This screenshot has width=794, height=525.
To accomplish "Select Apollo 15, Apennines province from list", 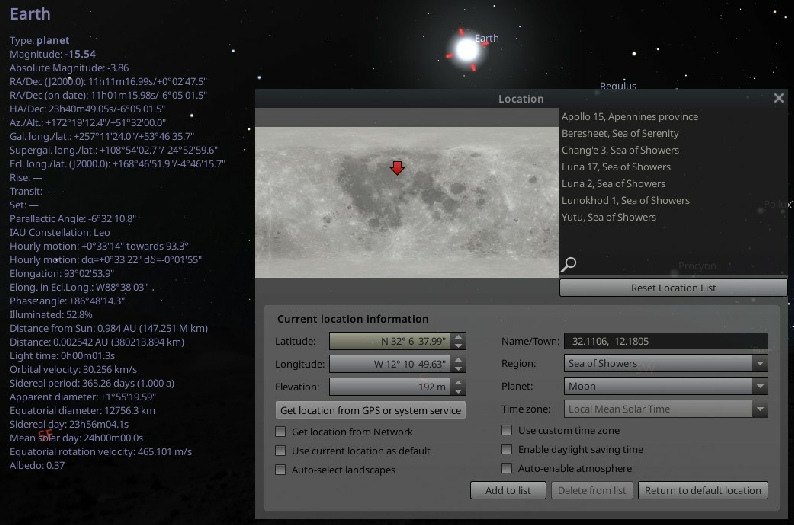I will (629, 117).
